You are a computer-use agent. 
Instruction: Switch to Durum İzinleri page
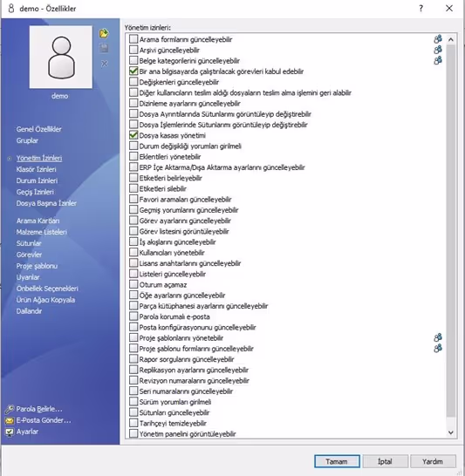(37, 180)
